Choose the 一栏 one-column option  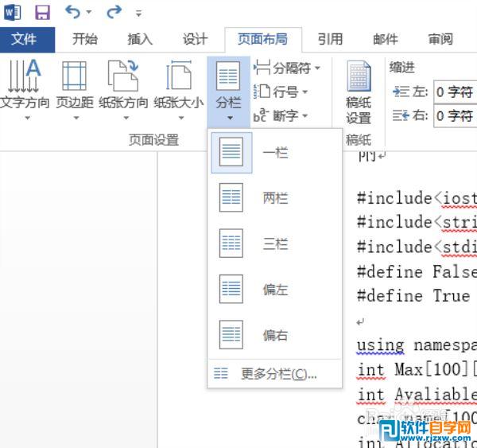(275, 152)
